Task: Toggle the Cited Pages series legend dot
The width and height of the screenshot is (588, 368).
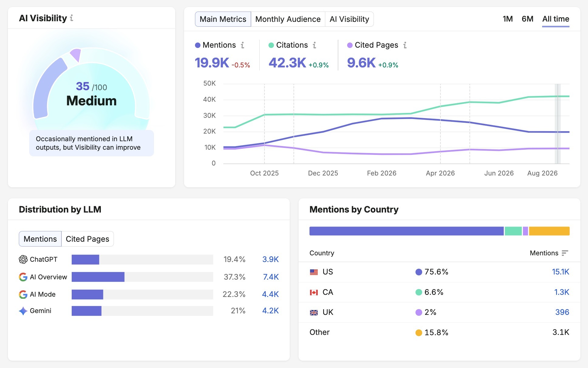Action: click(x=350, y=45)
